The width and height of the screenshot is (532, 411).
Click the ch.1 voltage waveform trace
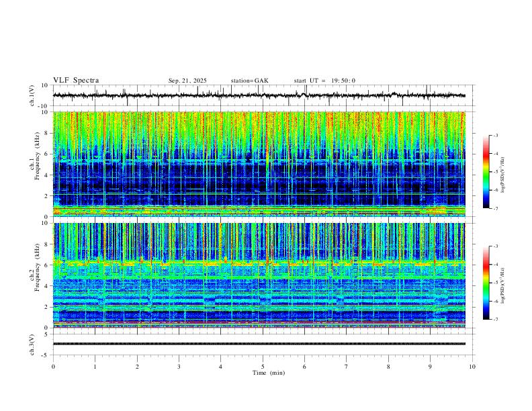[x=259, y=95]
